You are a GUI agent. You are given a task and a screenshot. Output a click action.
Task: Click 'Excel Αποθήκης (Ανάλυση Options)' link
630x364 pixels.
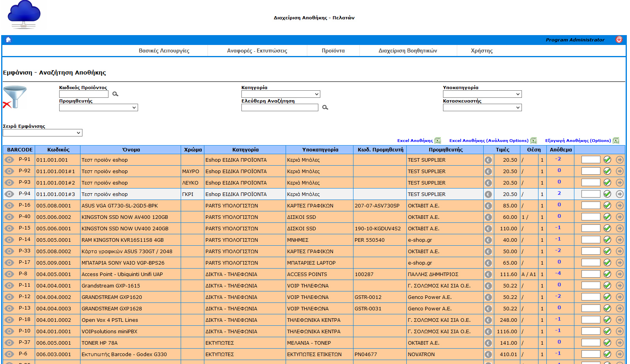[489, 141]
